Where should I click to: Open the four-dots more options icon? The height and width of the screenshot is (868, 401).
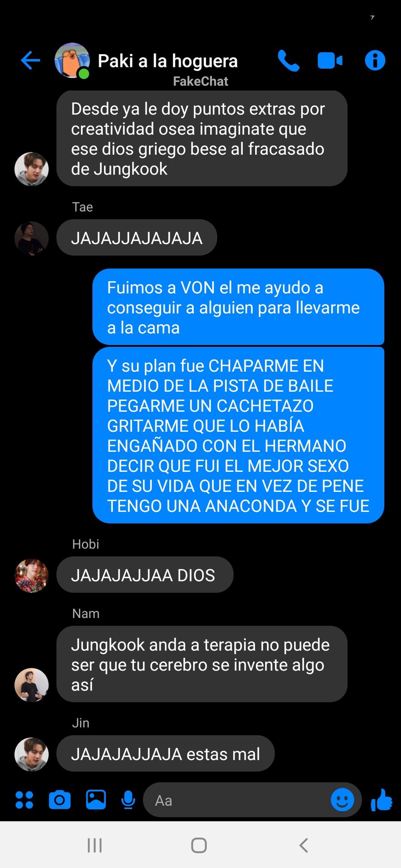24,800
